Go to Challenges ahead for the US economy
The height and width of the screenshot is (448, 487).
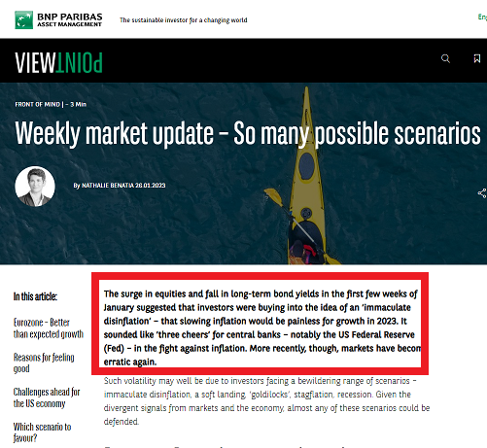pos(47,397)
